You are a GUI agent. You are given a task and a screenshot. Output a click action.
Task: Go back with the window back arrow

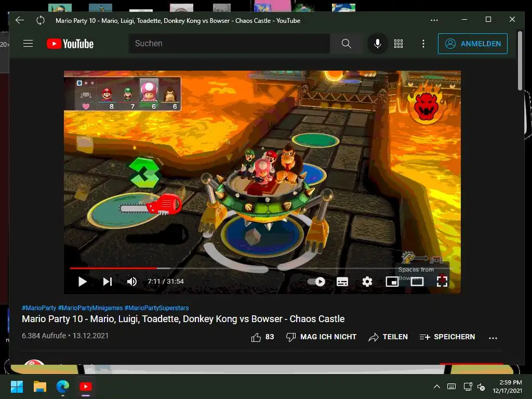pos(20,20)
